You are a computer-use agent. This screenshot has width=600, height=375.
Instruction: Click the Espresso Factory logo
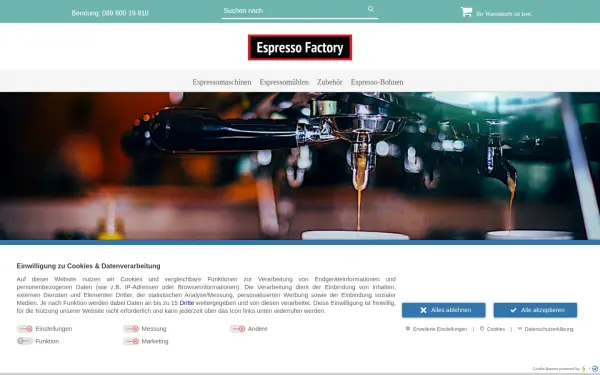300,47
